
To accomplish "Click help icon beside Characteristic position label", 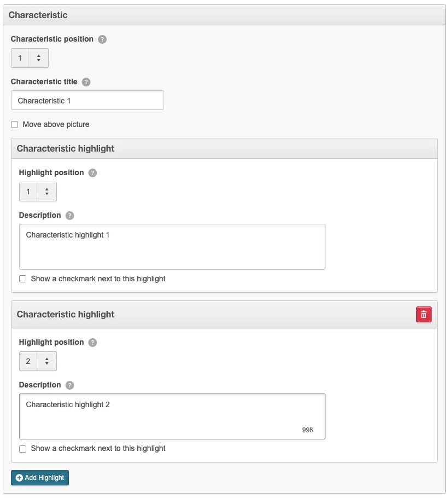I will tap(102, 39).
